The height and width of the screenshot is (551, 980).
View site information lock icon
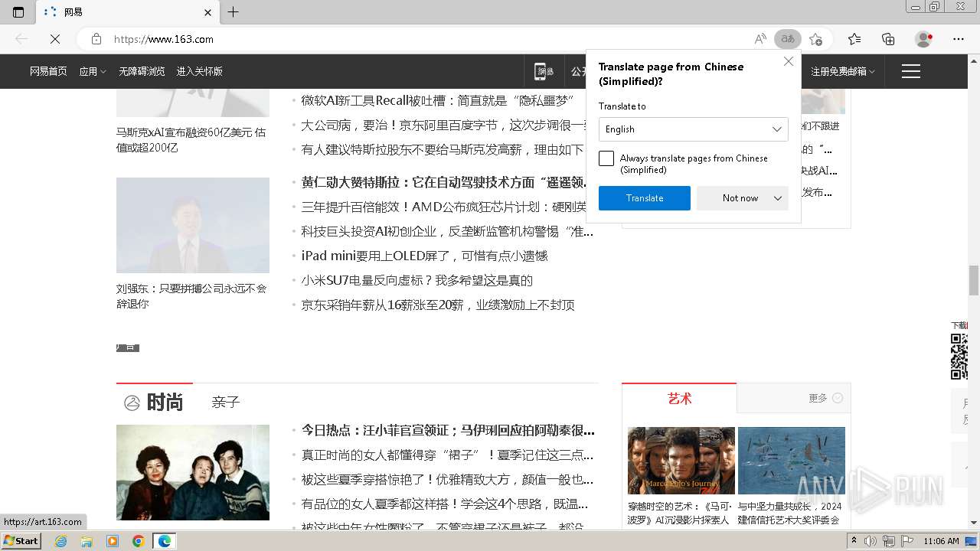tap(96, 39)
